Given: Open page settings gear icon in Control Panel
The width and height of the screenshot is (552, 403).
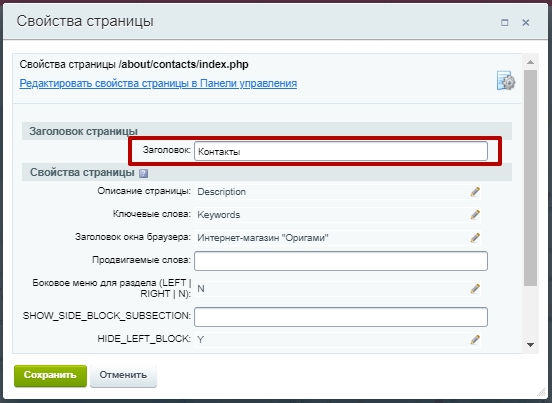Looking at the screenshot, I should pyautogui.click(x=506, y=81).
